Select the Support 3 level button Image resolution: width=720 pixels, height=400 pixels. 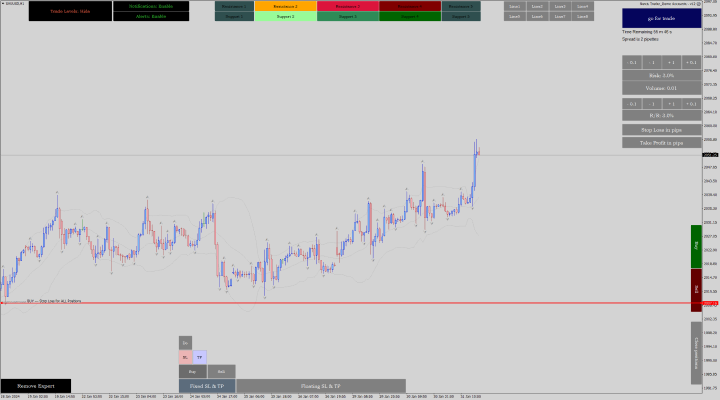(x=347, y=17)
